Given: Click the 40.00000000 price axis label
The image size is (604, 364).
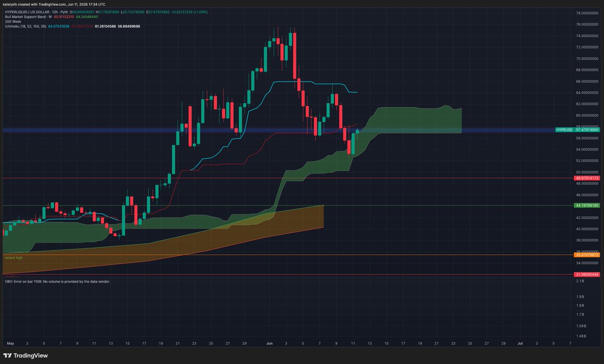Looking at the screenshot, I should [587, 229].
